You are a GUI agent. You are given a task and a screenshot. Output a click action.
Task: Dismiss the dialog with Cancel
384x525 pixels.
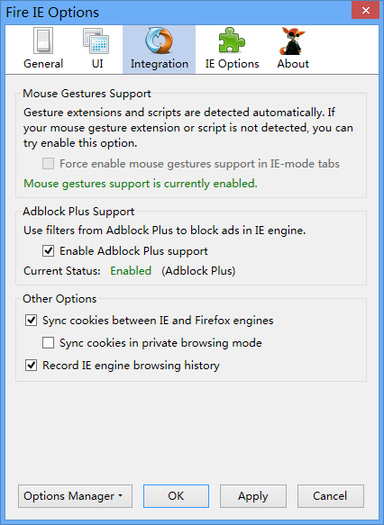(x=330, y=496)
